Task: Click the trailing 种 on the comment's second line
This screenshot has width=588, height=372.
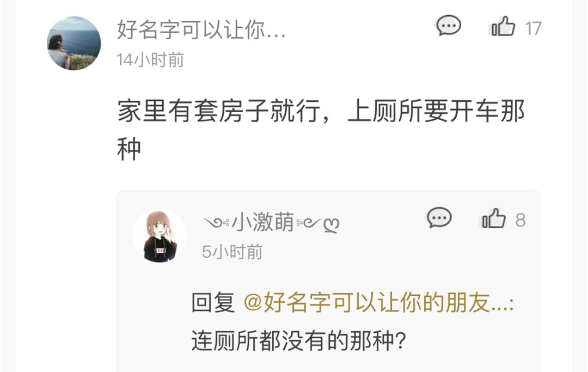Action: click(129, 149)
